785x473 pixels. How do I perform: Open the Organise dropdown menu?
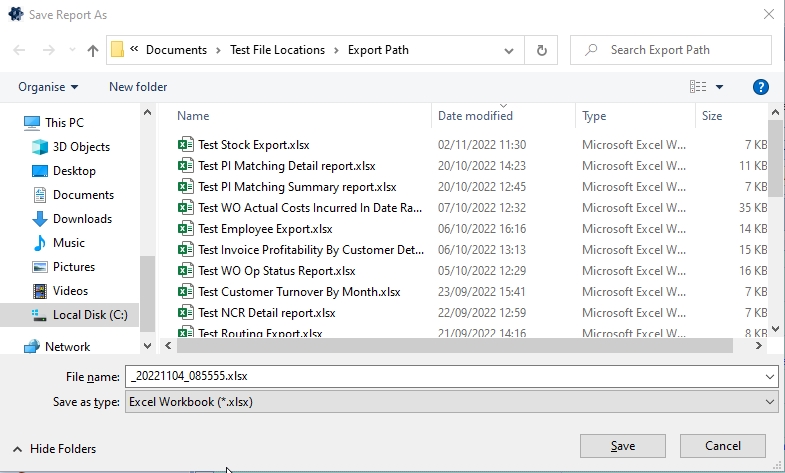pos(48,87)
